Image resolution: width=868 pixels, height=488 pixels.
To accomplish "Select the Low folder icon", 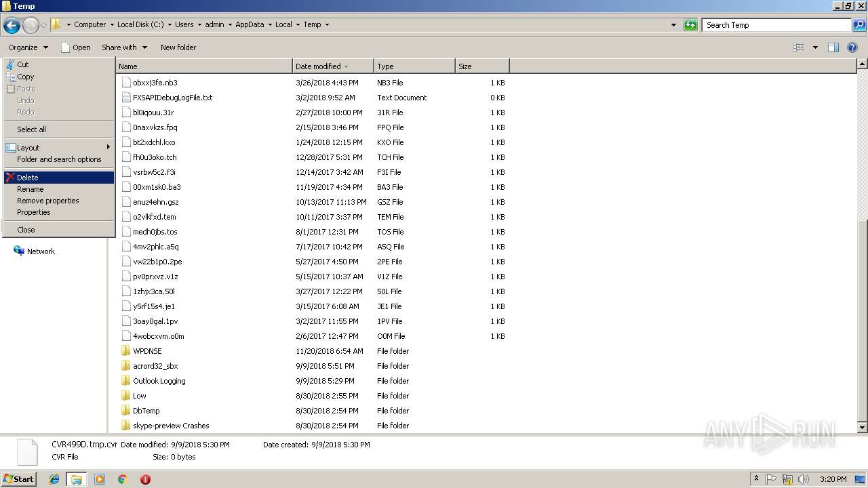I will point(125,396).
